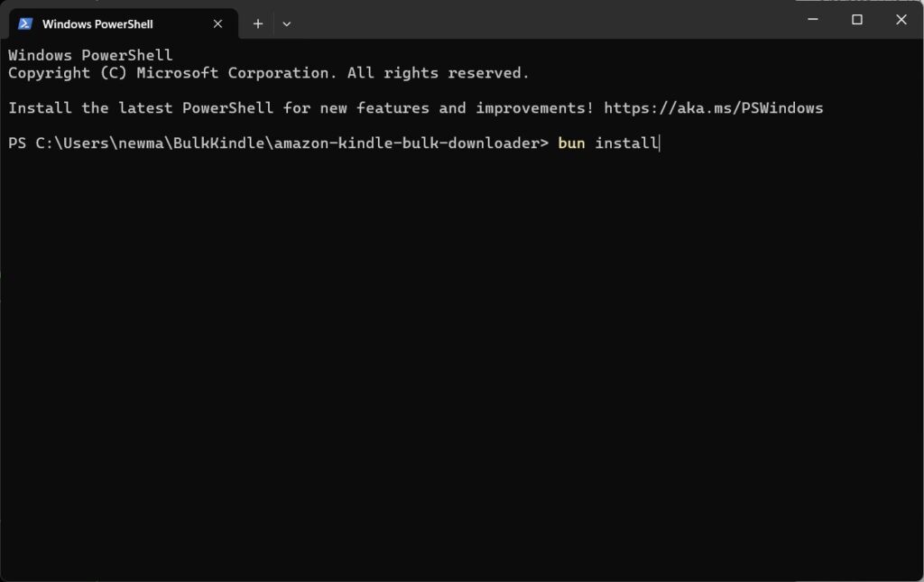The height and width of the screenshot is (582, 924).
Task: Click the word "install" in the command
Action: click(x=626, y=143)
